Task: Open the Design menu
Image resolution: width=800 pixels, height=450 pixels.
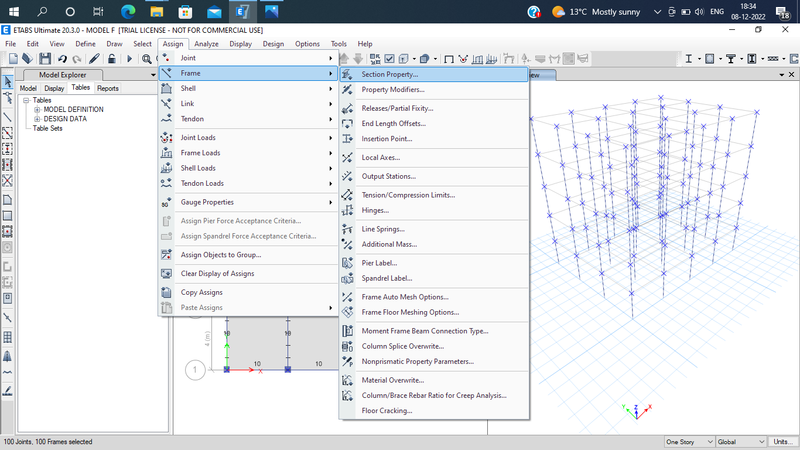Action: 273,44
